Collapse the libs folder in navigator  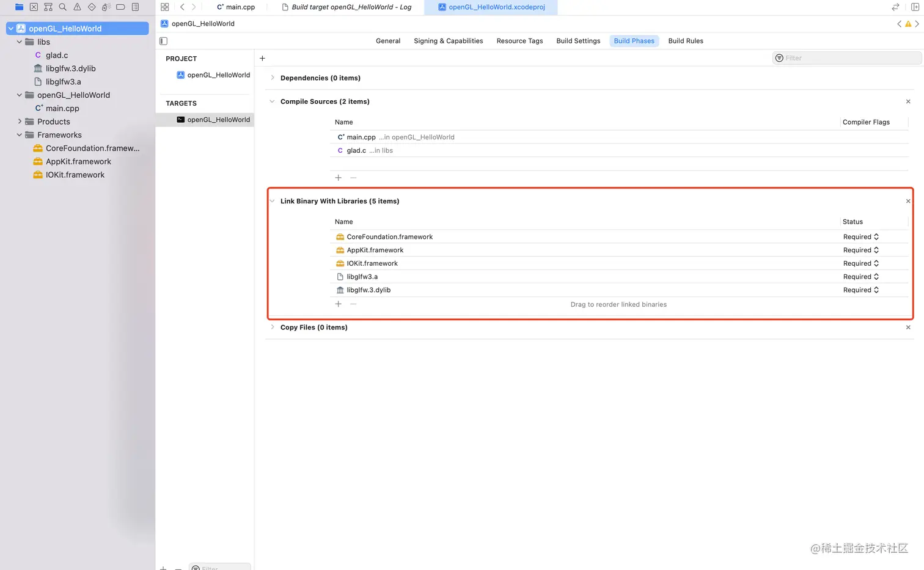click(20, 42)
